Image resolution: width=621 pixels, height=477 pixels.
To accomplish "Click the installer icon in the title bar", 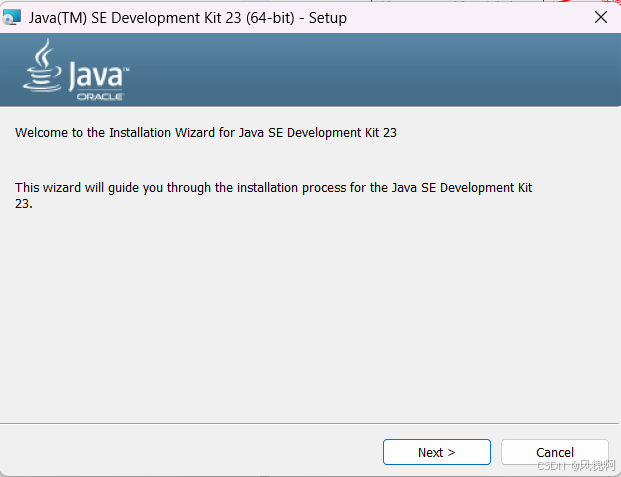I will (11, 17).
